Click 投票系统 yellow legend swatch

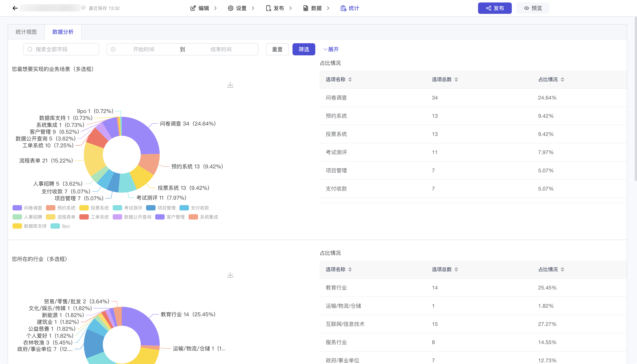(x=84, y=208)
